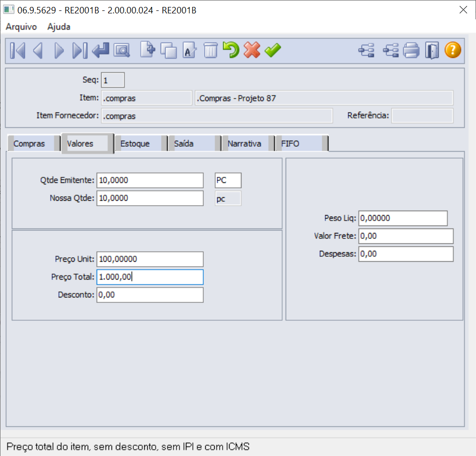Copy the record using the duplicate pages icon

[169, 51]
